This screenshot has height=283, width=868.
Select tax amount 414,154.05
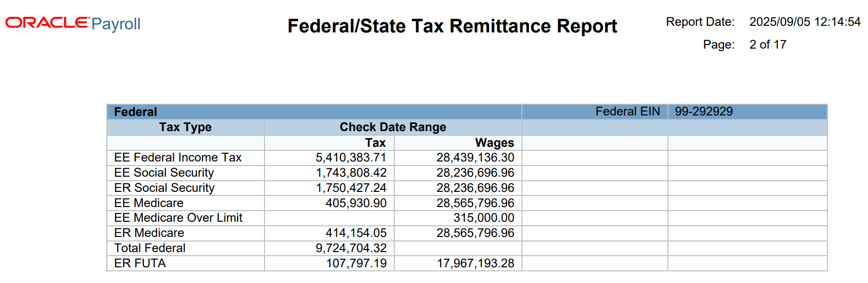(x=356, y=233)
